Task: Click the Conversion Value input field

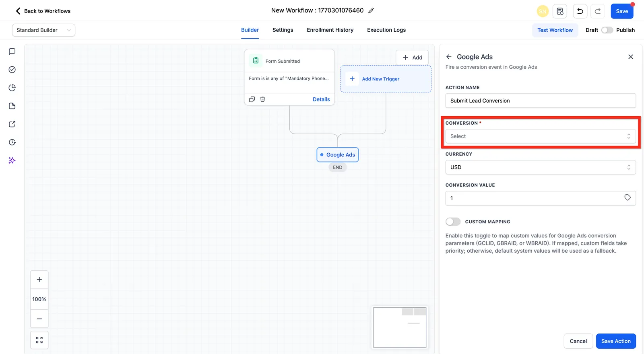Action: (x=541, y=198)
